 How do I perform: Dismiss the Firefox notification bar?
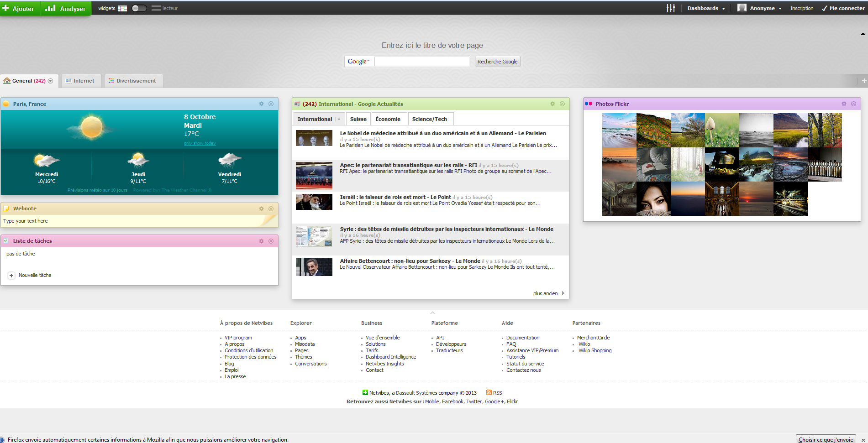863,440
